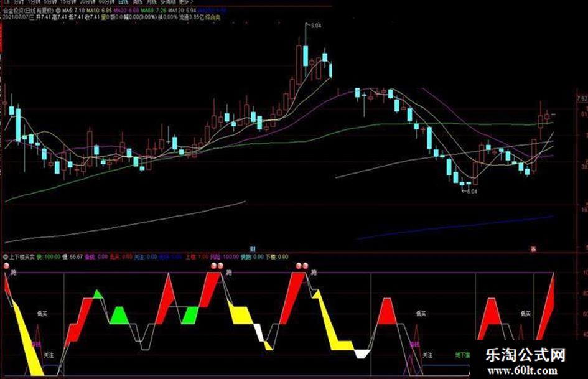The width and height of the screenshot is (588, 379).
Task: Select the 60分钟 period tab
Action: [x=106, y=2]
